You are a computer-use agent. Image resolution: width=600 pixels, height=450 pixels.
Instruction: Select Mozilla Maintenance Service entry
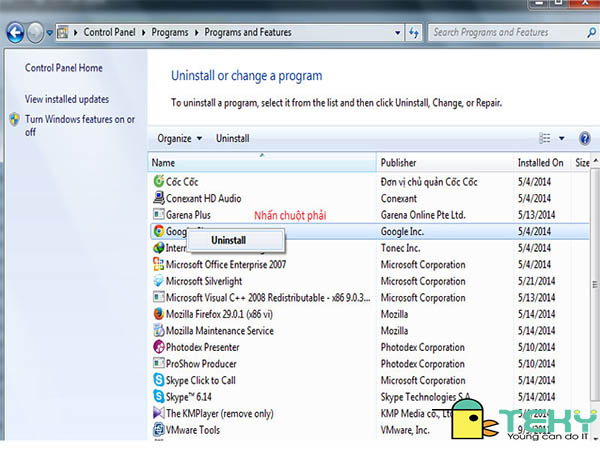[220, 331]
